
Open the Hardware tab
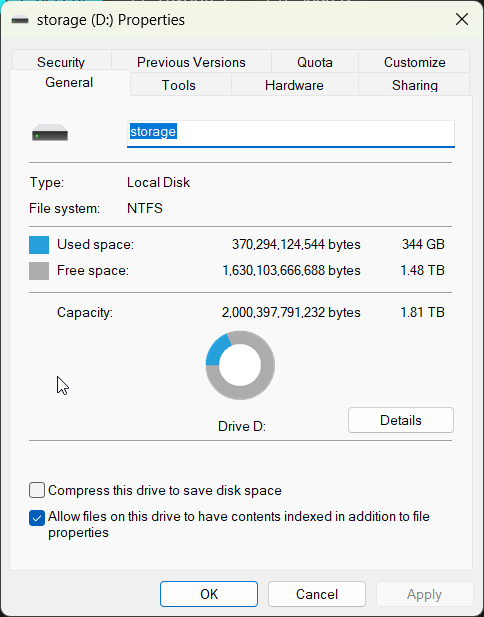coord(294,85)
